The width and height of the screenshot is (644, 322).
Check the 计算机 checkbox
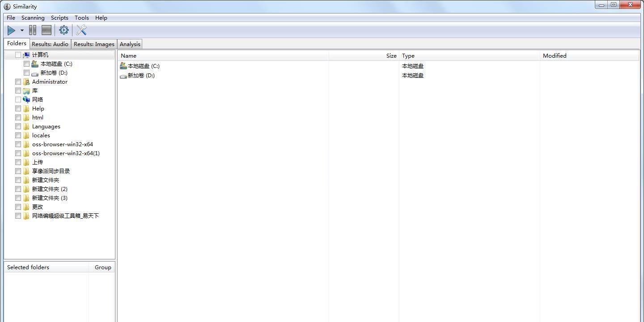tap(18, 55)
